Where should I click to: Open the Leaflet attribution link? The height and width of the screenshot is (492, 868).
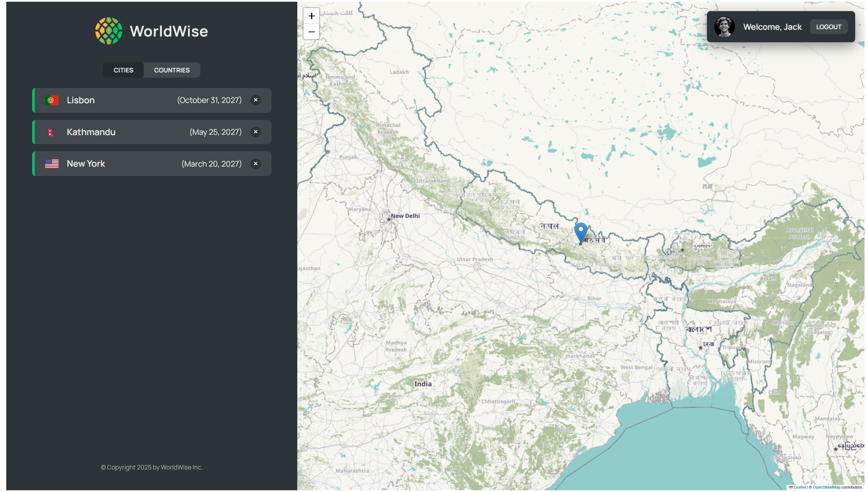click(x=799, y=487)
